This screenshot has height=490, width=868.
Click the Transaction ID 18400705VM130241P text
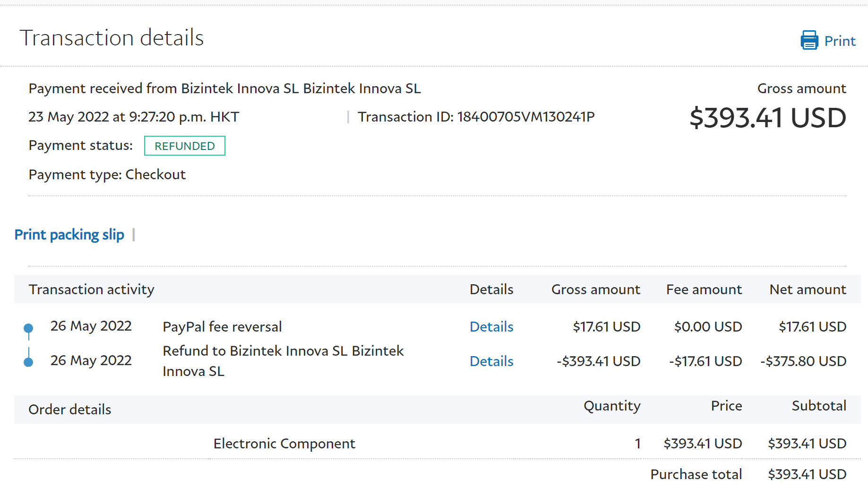[x=476, y=117]
